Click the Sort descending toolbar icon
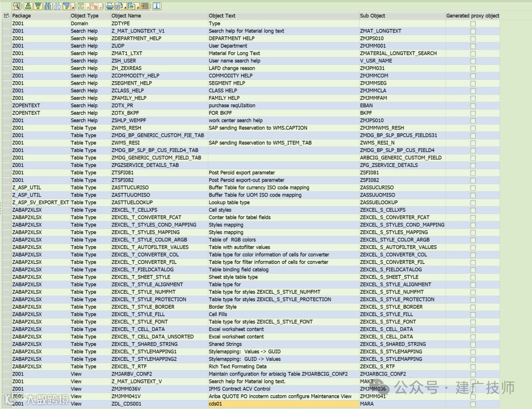532x409 pixels. click(38, 6)
